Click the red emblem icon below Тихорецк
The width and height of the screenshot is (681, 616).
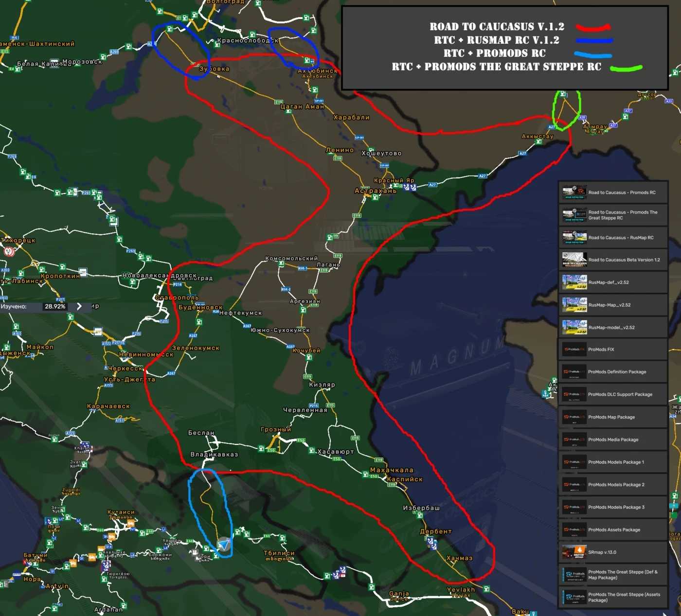point(9,251)
